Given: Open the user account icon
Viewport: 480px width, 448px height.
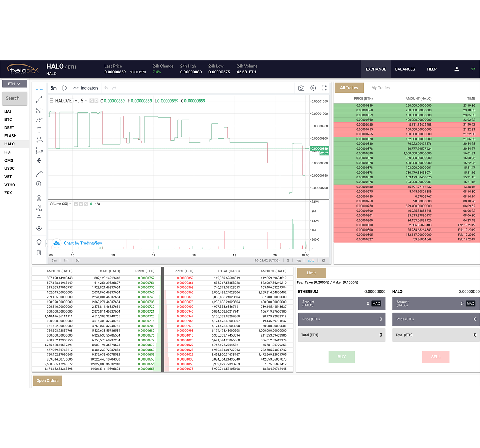Looking at the screenshot, I should tap(457, 69).
